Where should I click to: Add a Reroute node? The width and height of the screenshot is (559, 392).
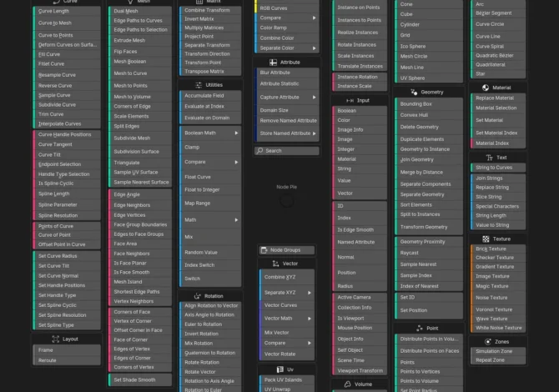click(x=67, y=360)
